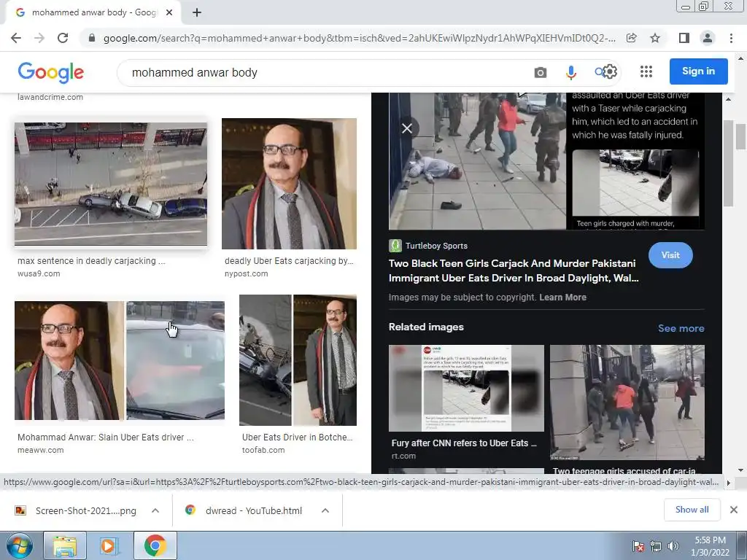
Task: Click the 'Related images' heading text
Action: (426, 327)
